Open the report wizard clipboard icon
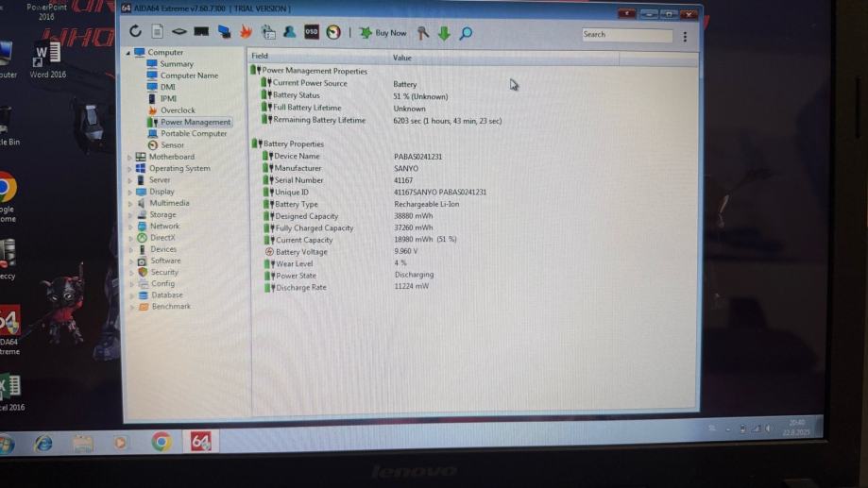 coord(268,32)
